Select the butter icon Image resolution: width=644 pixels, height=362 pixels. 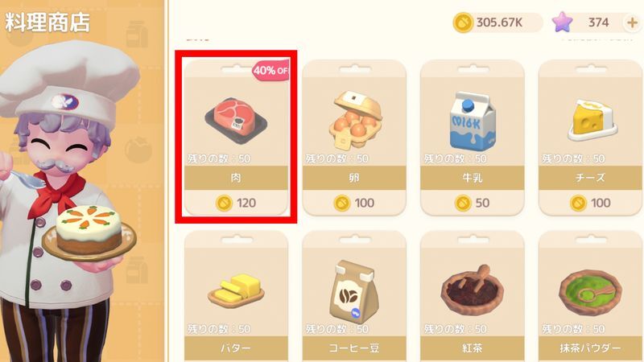coord(236,290)
